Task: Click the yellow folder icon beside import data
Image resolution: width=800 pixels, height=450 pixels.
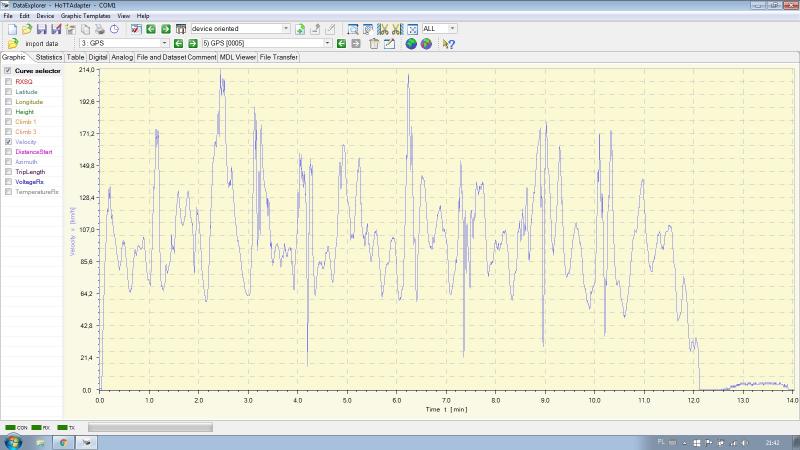Action: coord(13,44)
